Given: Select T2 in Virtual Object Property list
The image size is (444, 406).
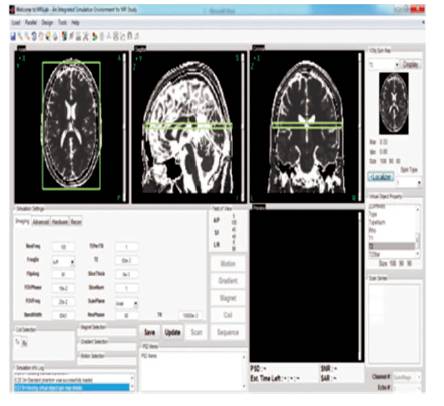Looking at the screenshot, I should pyautogui.click(x=392, y=246).
